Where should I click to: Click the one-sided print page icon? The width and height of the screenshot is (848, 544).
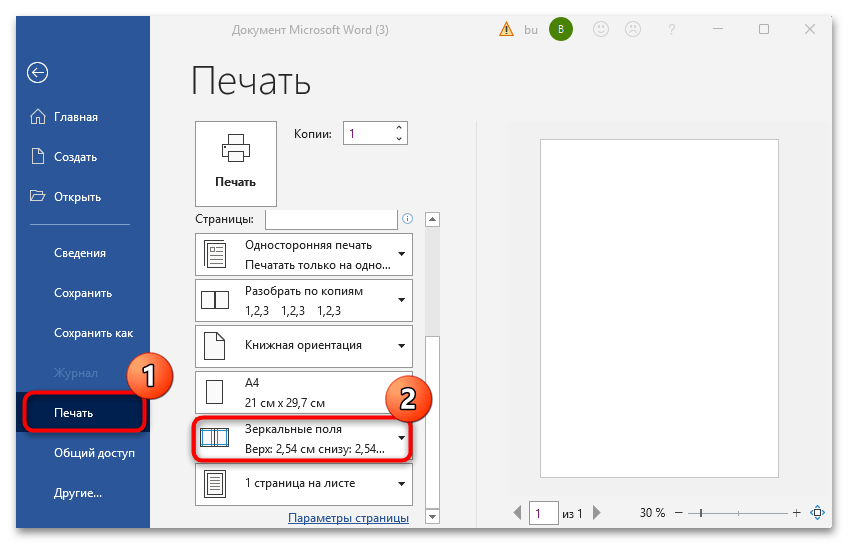tap(215, 255)
